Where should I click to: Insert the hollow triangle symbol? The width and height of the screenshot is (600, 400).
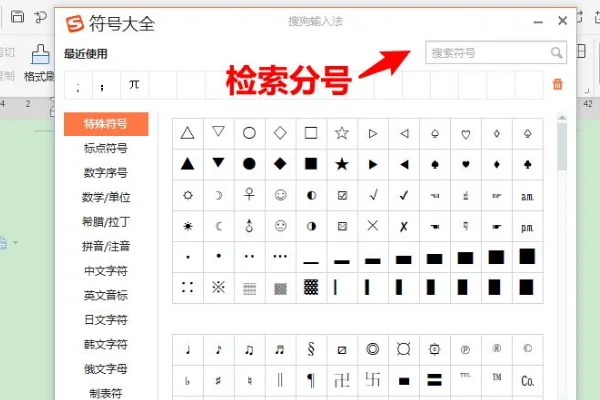click(188, 133)
